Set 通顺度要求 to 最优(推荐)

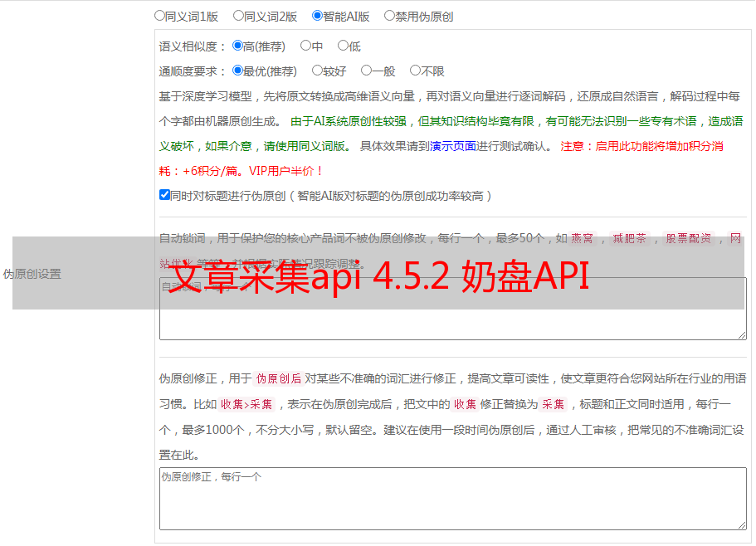pyautogui.click(x=237, y=71)
